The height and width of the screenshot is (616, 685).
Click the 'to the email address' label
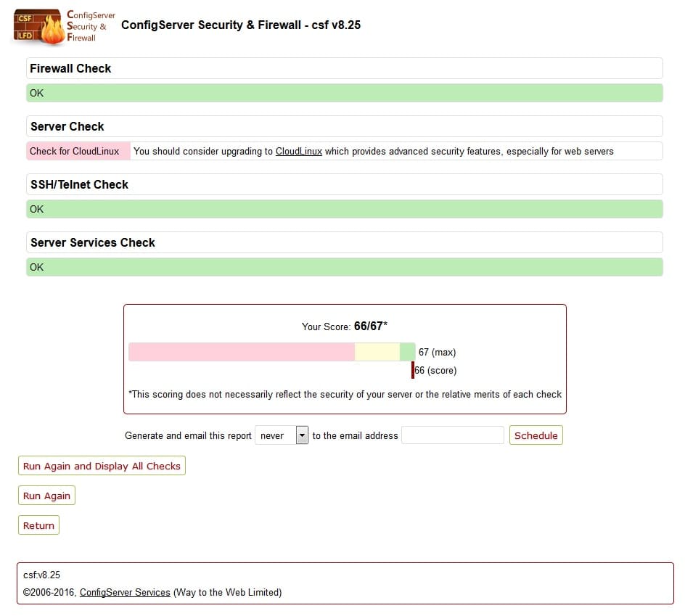[355, 435]
